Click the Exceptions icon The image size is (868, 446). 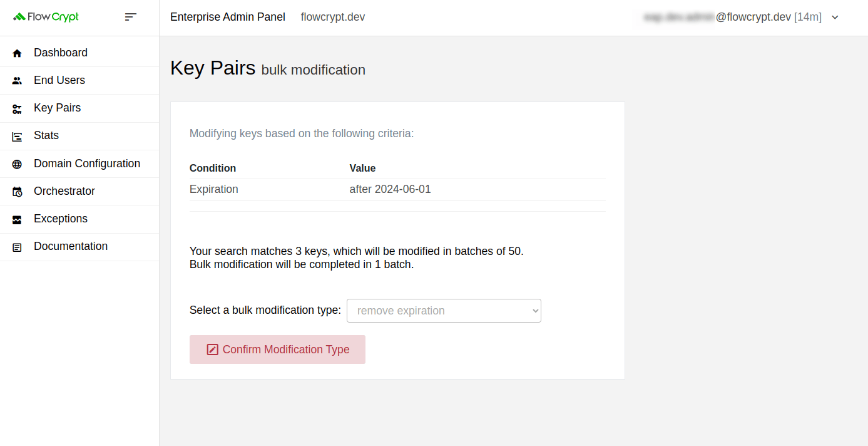click(17, 219)
